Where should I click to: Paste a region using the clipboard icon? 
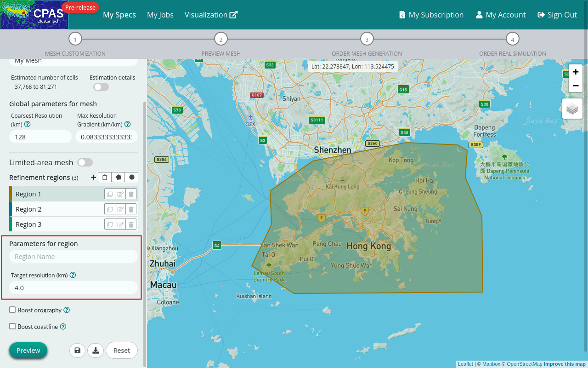click(105, 177)
